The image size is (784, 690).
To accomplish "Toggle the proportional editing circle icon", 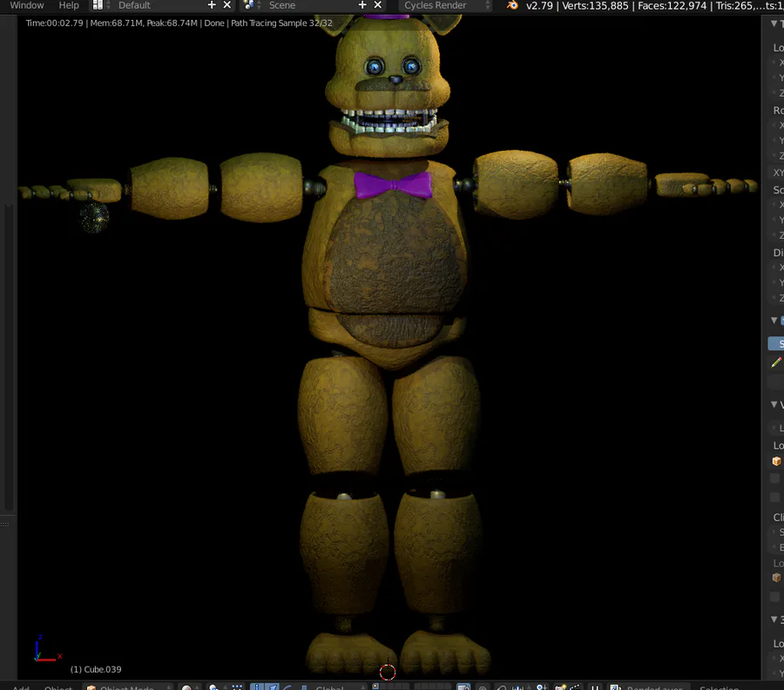I will click(483, 687).
